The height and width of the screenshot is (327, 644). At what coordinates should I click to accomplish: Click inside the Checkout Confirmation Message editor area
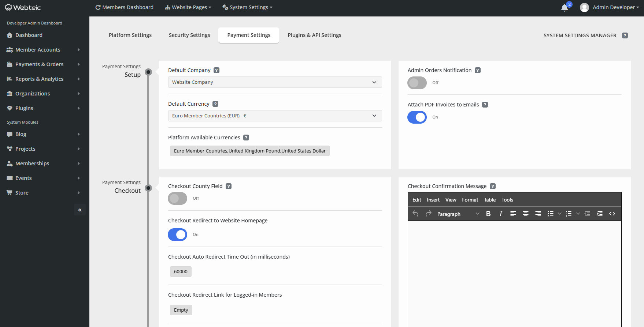coord(515,274)
